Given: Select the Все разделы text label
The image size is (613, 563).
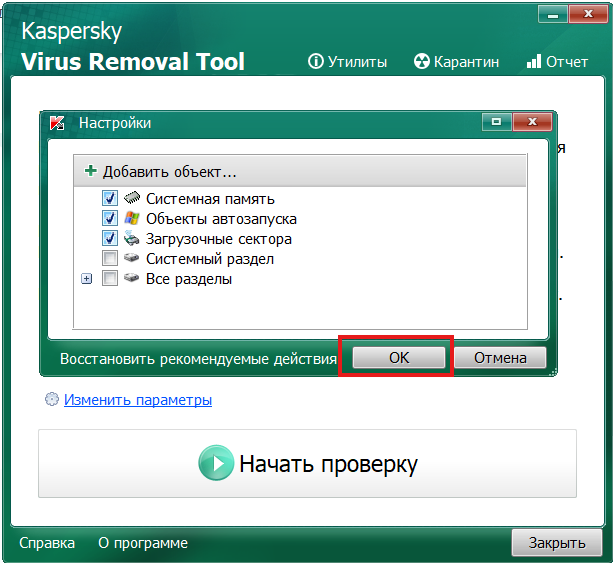Looking at the screenshot, I should (189, 279).
